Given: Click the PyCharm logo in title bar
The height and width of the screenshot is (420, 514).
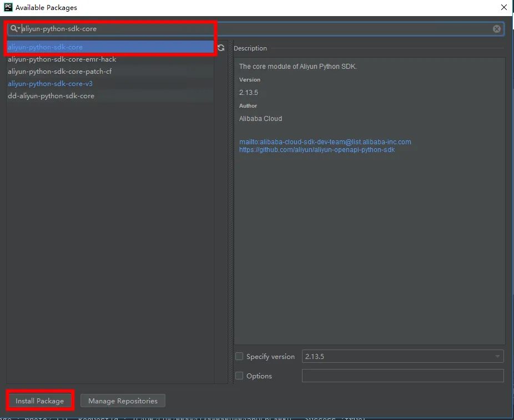Looking at the screenshot, I should 8,7.
